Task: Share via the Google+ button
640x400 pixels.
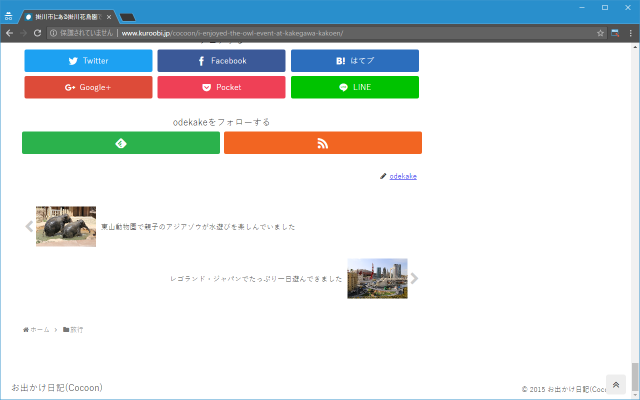Action: (88, 87)
